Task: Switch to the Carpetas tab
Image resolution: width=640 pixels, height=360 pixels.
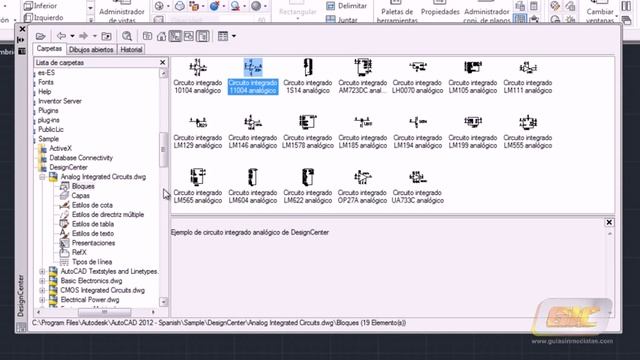Action: (x=49, y=49)
